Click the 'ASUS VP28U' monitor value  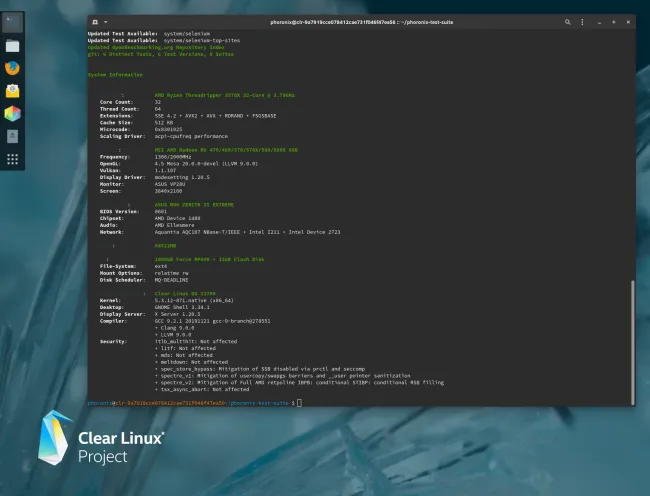[170, 184]
